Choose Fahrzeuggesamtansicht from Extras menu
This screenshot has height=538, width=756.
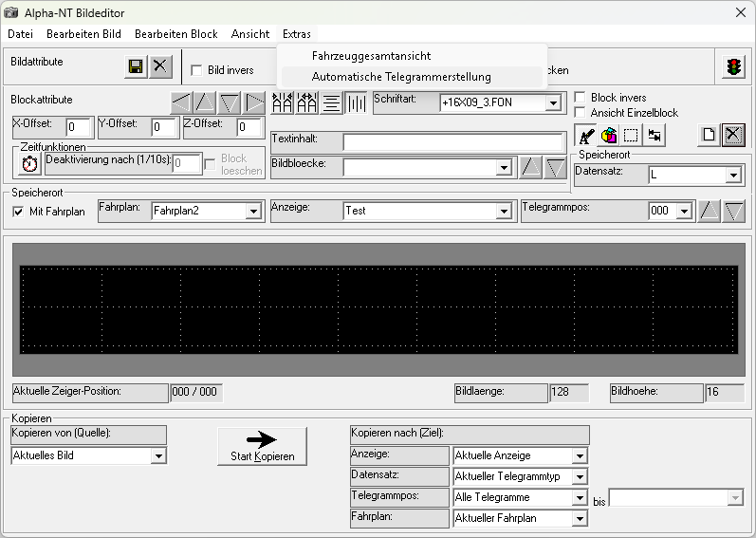(413, 56)
